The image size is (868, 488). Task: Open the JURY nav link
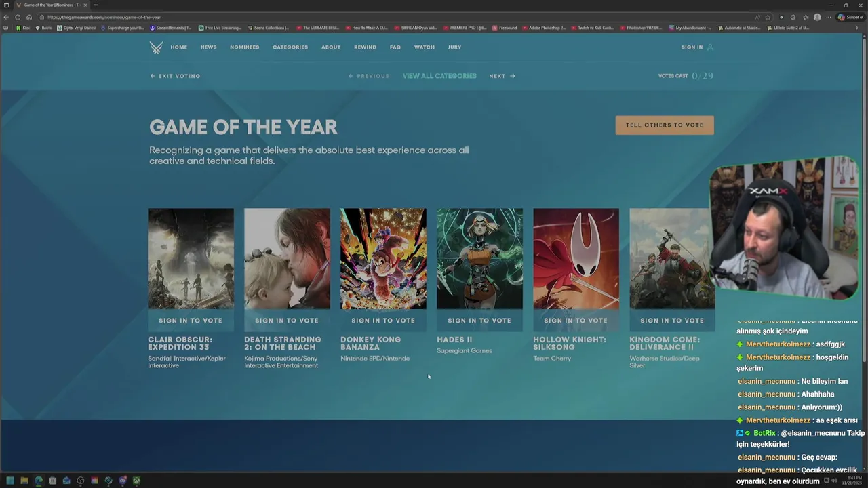tap(454, 47)
